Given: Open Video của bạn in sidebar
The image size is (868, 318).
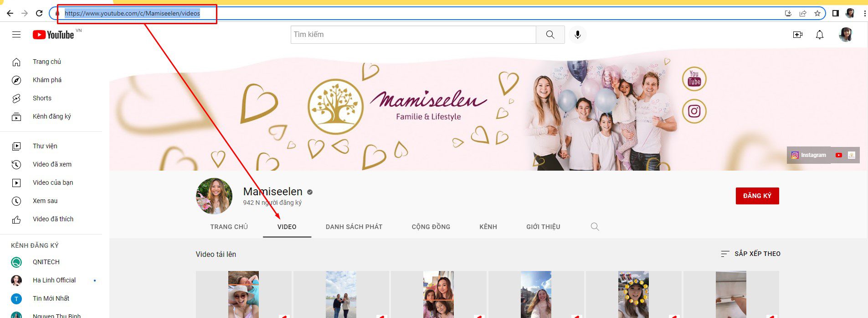Looking at the screenshot, I should tap(51, 183).
